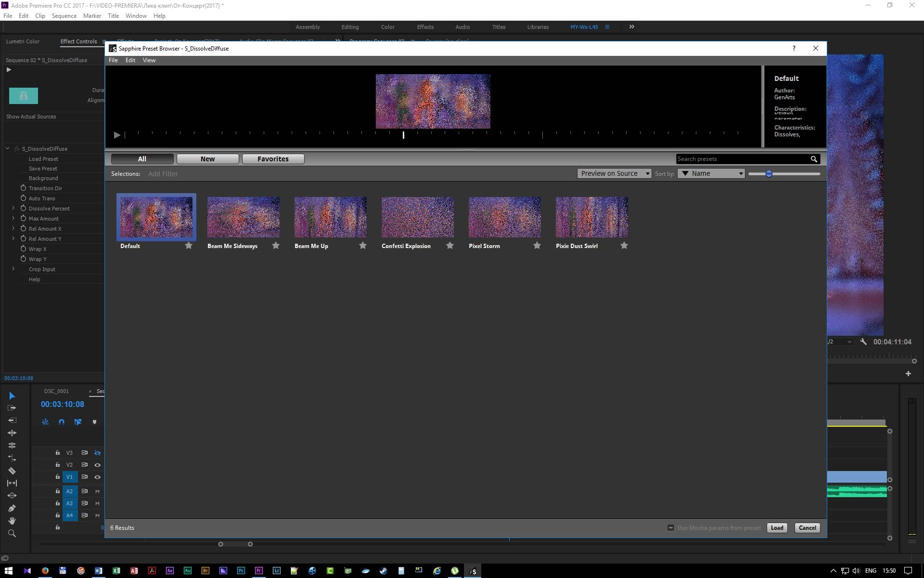Select the Rolling Edit tool
Image resolution: width=924 pixels, height=578 pixels.
(x=12, y=446)
